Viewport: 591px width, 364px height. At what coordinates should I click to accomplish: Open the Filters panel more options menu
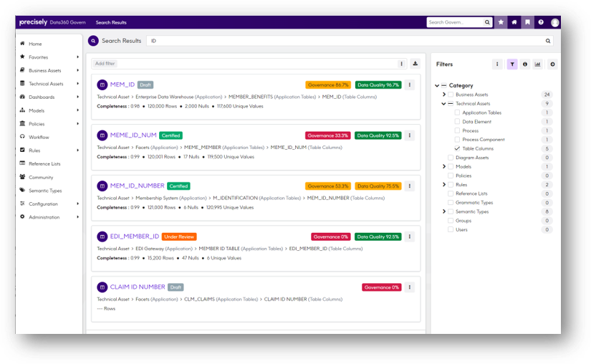[x=497, y=64]
